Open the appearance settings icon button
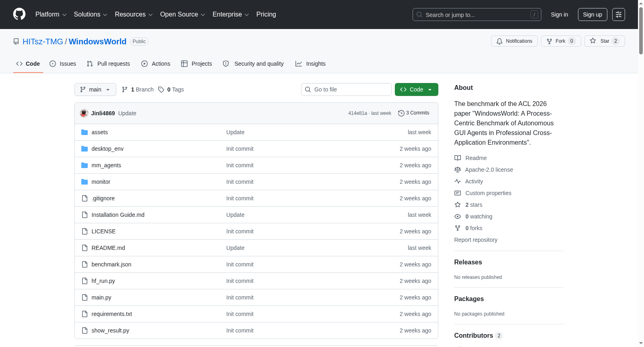This screenshot has height=347, width=644. tap(619, 15)
